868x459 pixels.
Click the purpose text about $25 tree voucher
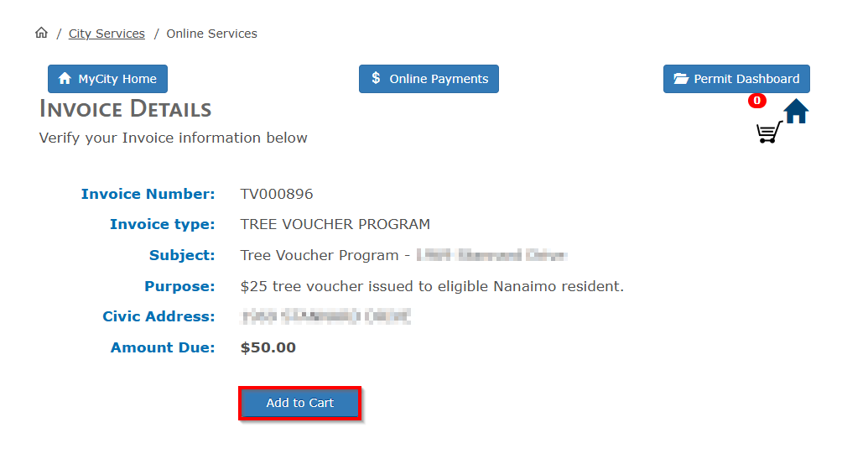[x=432, y=286]
